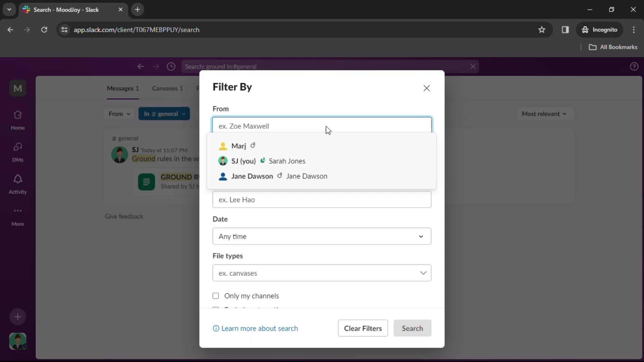Screen dimensions: 644x362
Task: Click the Add workspace plus icon
Action: [x=18, y=316]
